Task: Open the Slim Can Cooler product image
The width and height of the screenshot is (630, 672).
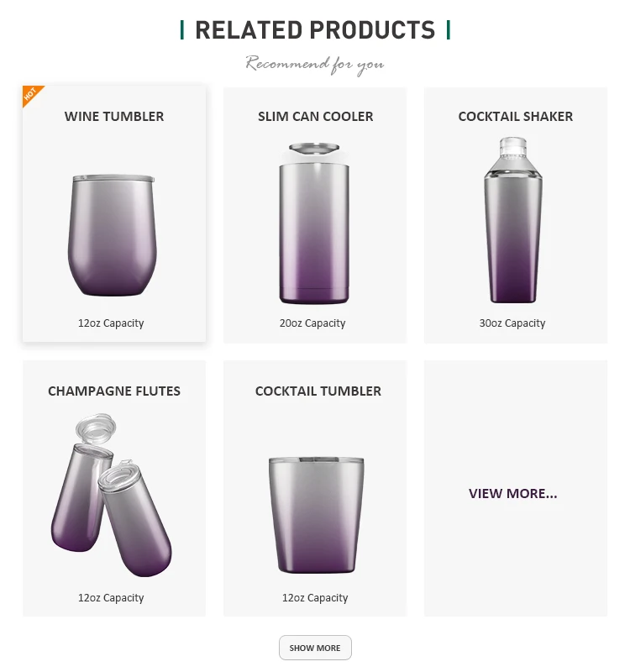Action: pos(314,223)
